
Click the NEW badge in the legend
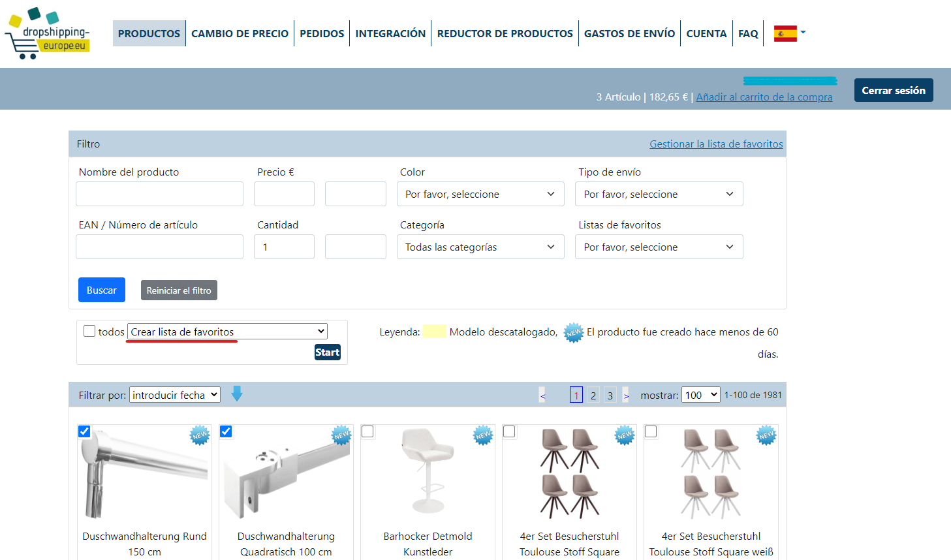point(573,332)
